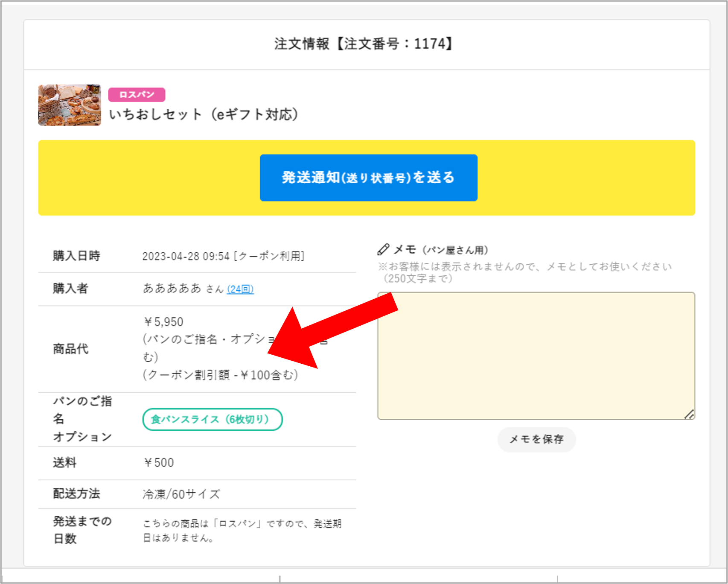Select the 食パンスライス（6枚切り）option tag
This screenshot has width=728, height=584.
[x=212, y=419]
